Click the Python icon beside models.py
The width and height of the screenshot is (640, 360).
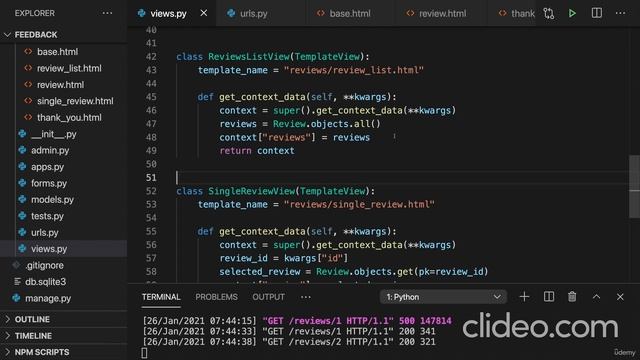pyautogui.click(x=22, y=199)
